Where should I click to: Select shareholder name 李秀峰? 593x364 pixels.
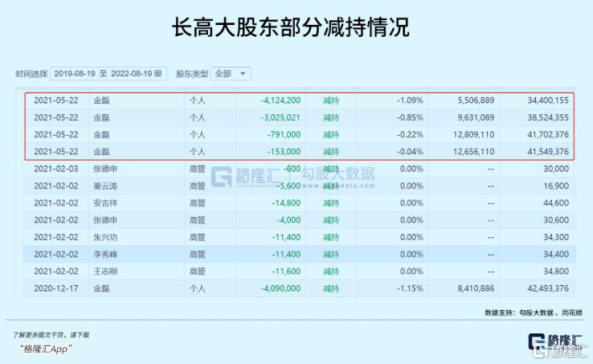pyautogui.click(x=105, y=254)
